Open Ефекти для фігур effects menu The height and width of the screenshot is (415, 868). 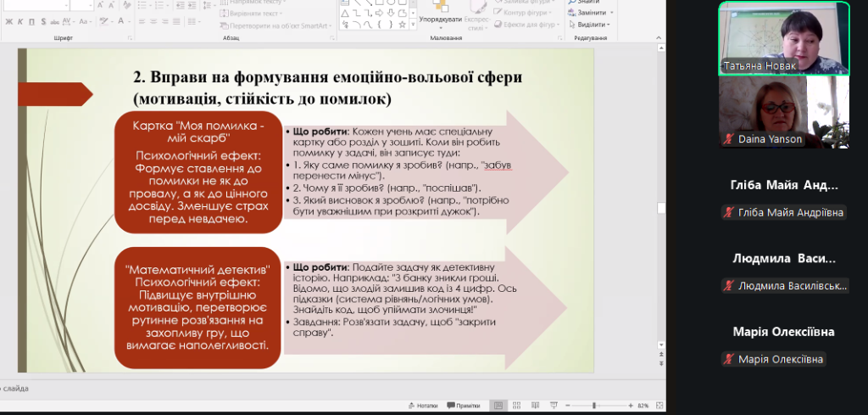tap(529, 25)
